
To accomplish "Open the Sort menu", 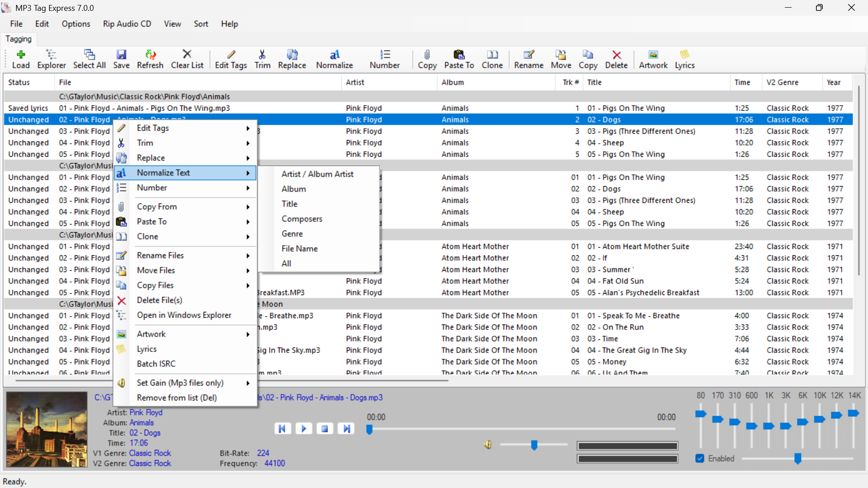I will [201, 24].
